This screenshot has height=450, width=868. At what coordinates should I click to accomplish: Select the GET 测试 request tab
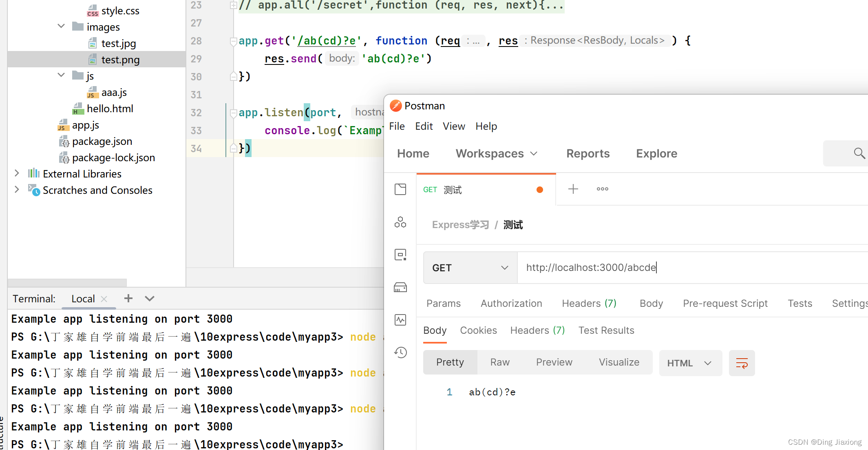click(x=486, y=190)
